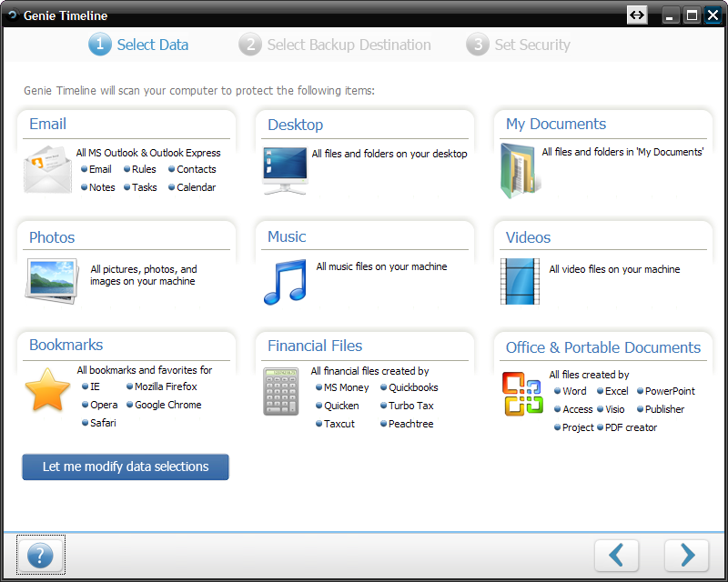Click the Desktop section heading
The image size is (728, 582).
coord(295,125)
